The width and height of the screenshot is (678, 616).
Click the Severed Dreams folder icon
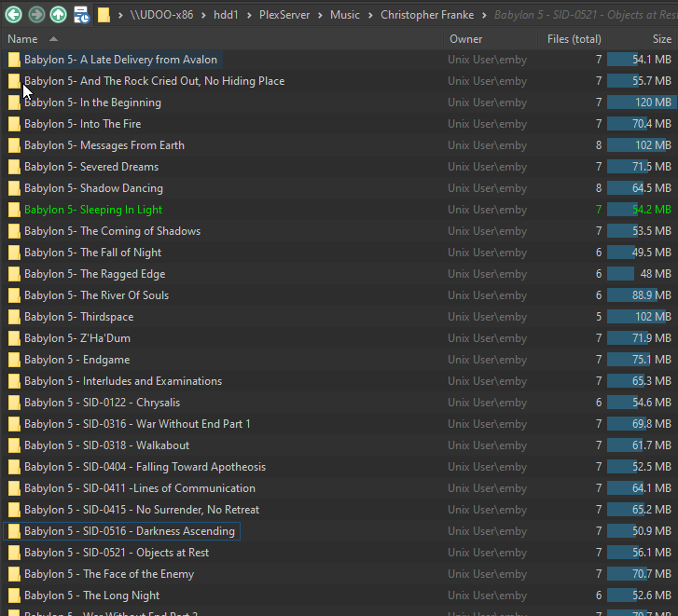(14, 167)
